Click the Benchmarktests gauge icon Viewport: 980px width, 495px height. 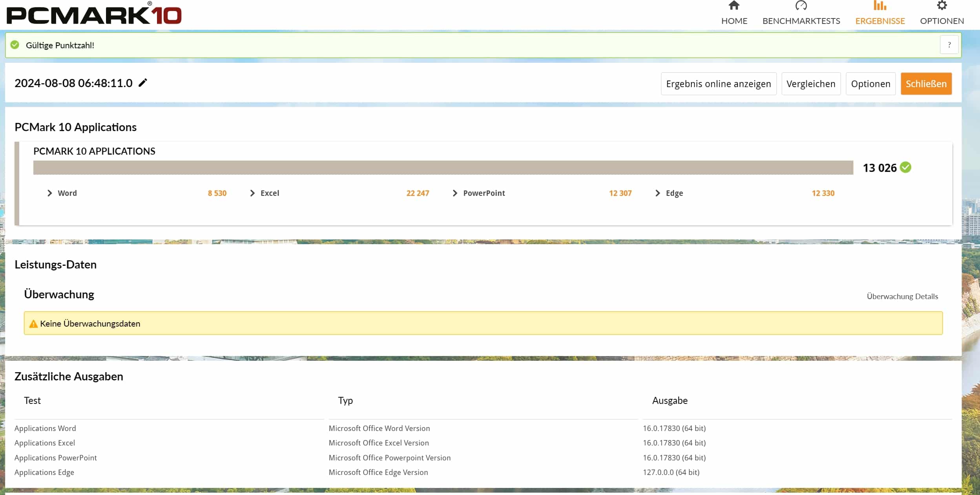tap(801, 5)
